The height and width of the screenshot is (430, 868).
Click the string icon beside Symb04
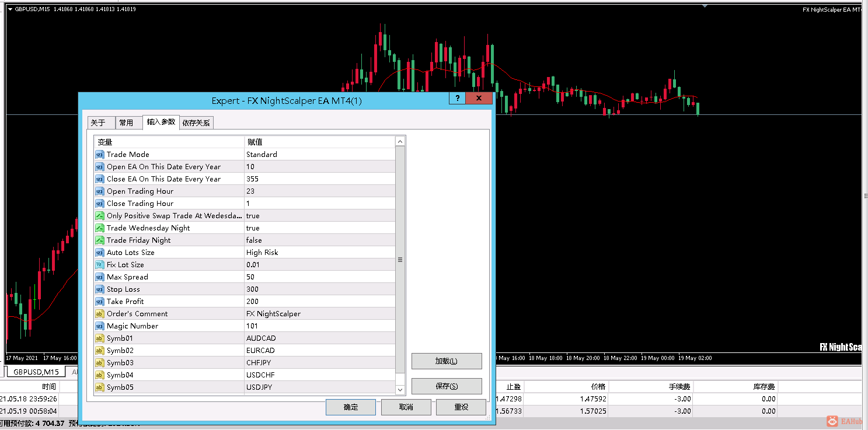click(100, 375)
